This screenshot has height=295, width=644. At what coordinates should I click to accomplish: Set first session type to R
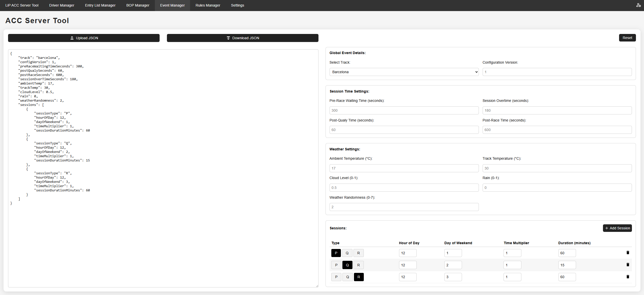(359, 253)
